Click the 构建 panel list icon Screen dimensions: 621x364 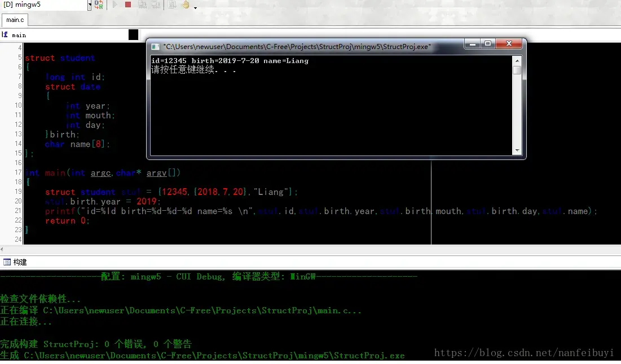7,262
